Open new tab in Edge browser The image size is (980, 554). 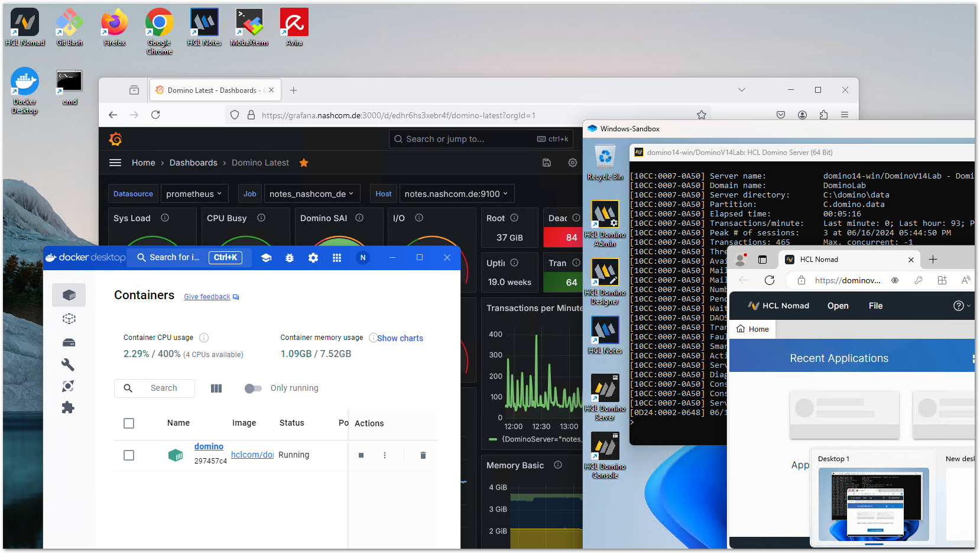coord(933,260)
